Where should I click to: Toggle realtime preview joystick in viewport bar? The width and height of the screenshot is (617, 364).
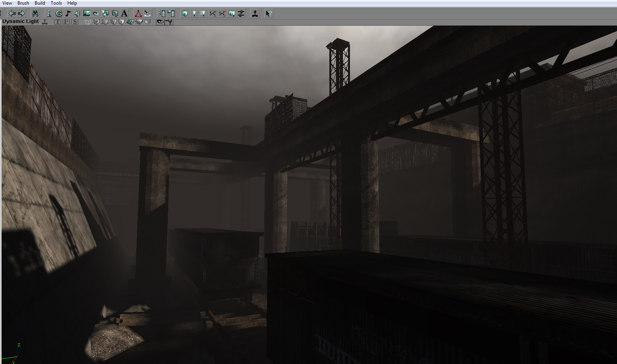45,22
